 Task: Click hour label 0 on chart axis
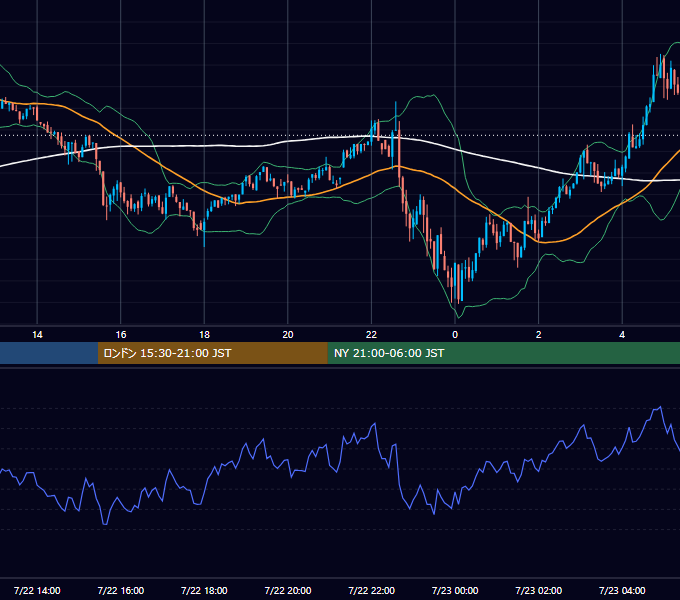point(455,335)
